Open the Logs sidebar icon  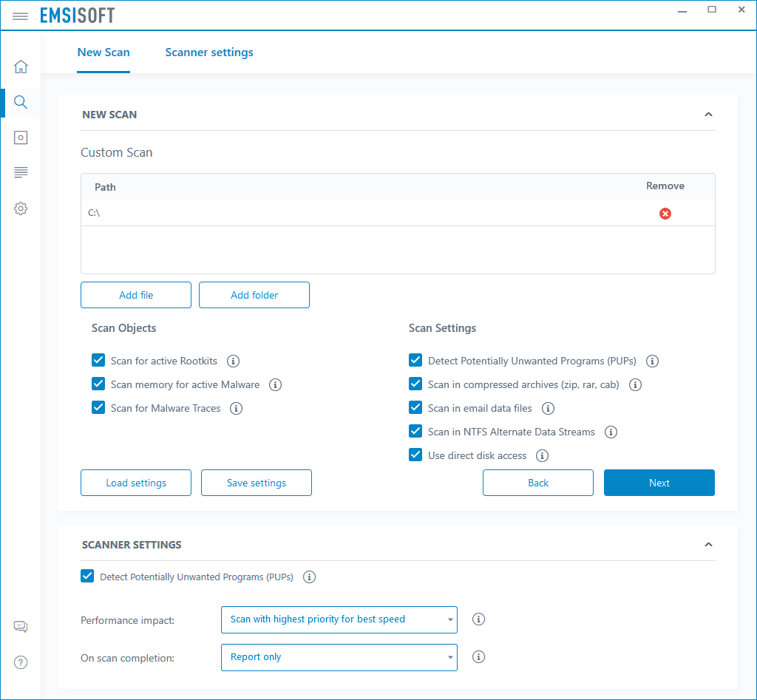point(21,172)
